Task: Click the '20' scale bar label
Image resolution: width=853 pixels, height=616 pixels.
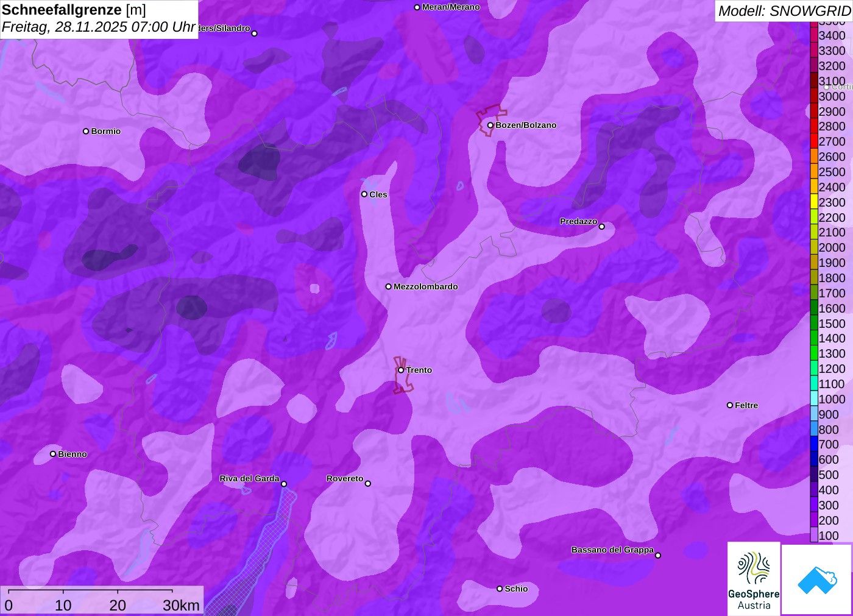Action: (x=118, y=605)
